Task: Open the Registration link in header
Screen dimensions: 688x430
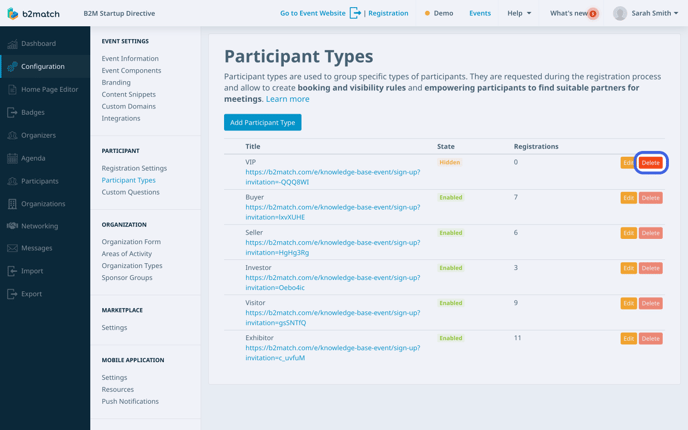Action: coord(388,13)
